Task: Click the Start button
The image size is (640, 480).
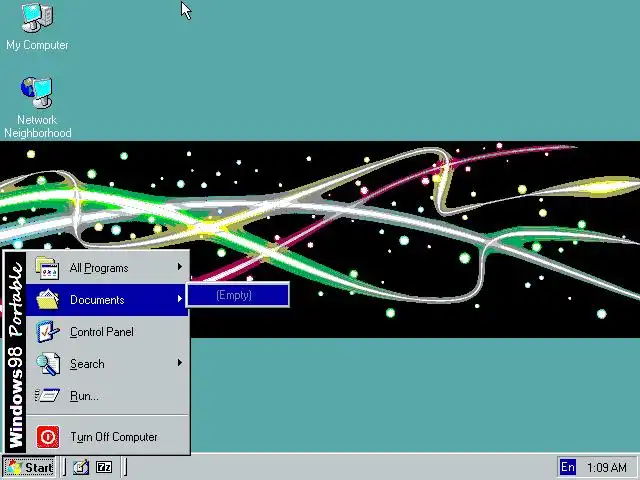Action: (x=29, y=467)
